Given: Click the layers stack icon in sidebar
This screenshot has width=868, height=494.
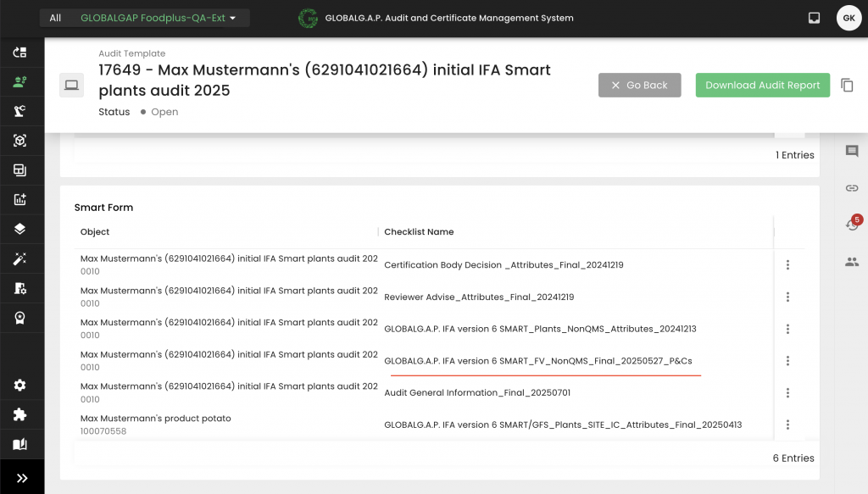Looking at the screenshot, I should pyautogui.click(x=20, y=229).
